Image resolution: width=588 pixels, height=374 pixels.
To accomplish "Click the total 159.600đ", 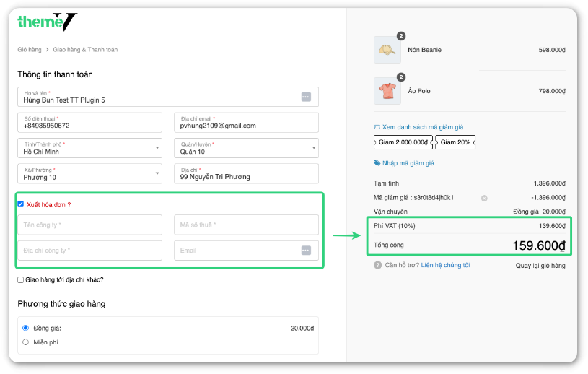I will point(539,245).
